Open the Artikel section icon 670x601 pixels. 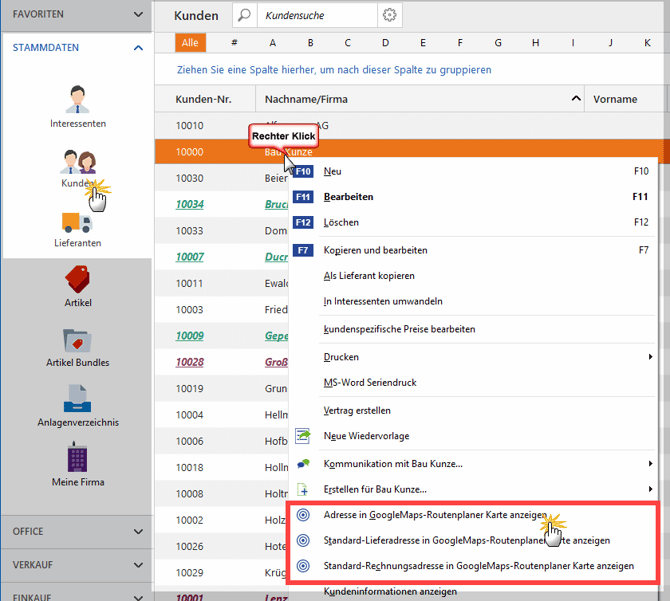point(77,281)
